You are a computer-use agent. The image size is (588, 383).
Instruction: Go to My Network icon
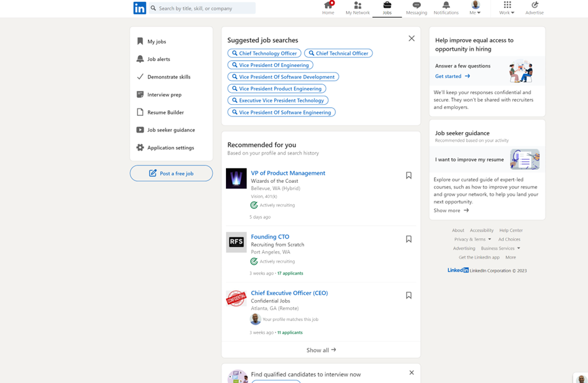tap(357, 6)
